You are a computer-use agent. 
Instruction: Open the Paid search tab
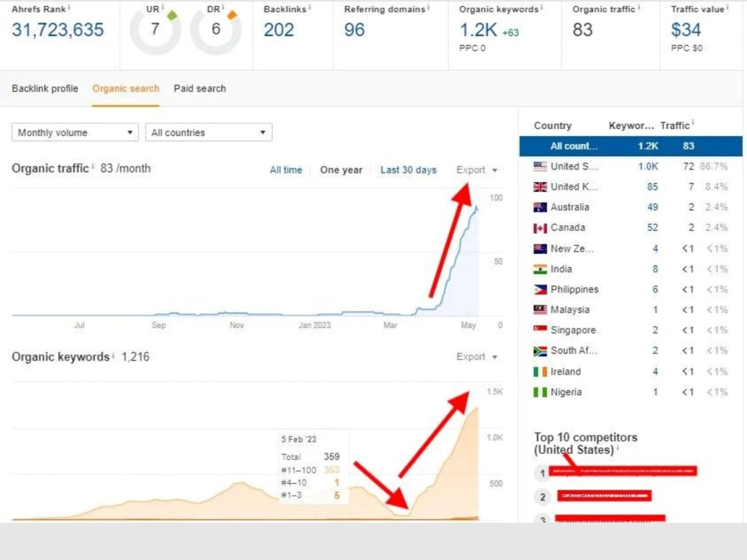pyautogui.click(x=199, y=89)
